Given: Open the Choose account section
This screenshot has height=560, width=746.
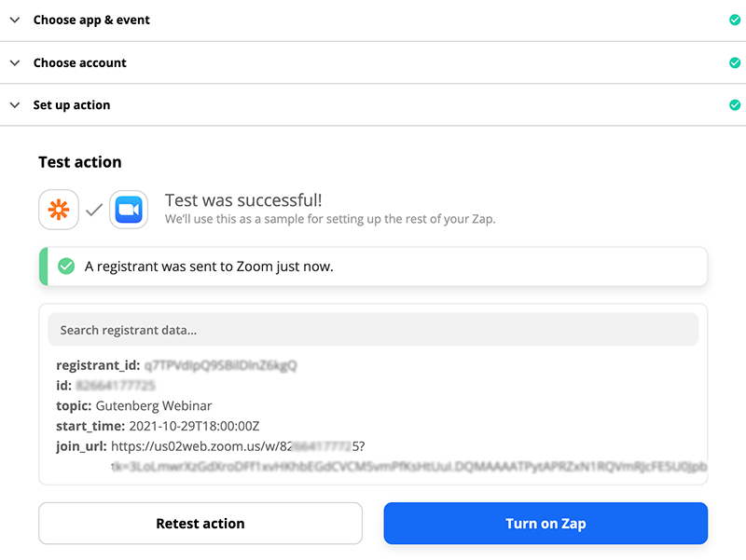Looking at the screenshot, I should pos(80,62).
